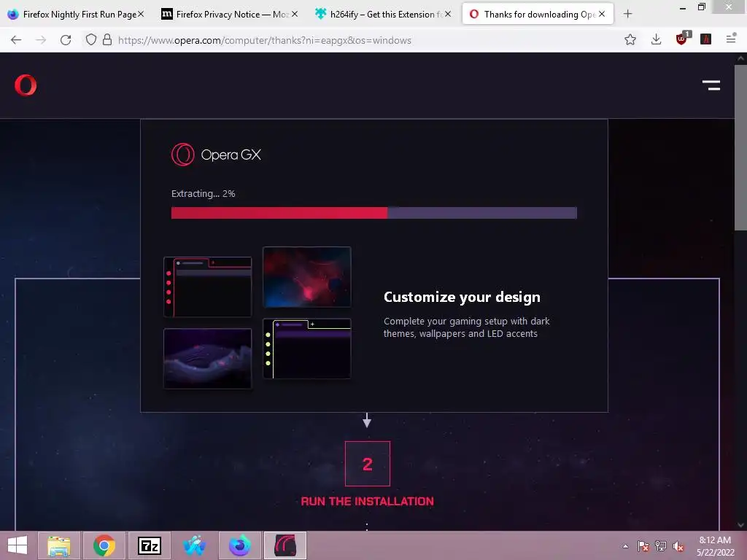
Task: Click the Opera GX product name text
Action: pos(231,155)
